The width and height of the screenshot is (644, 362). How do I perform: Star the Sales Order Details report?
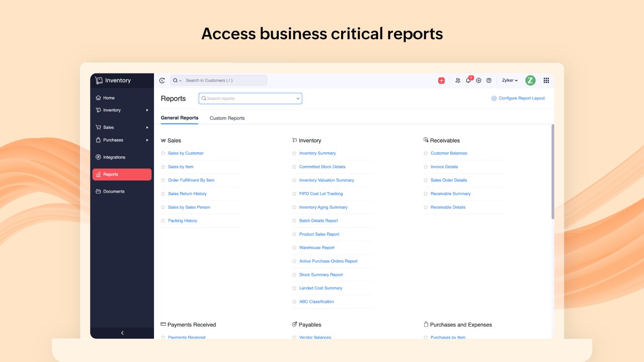click(x=426, y=180)
